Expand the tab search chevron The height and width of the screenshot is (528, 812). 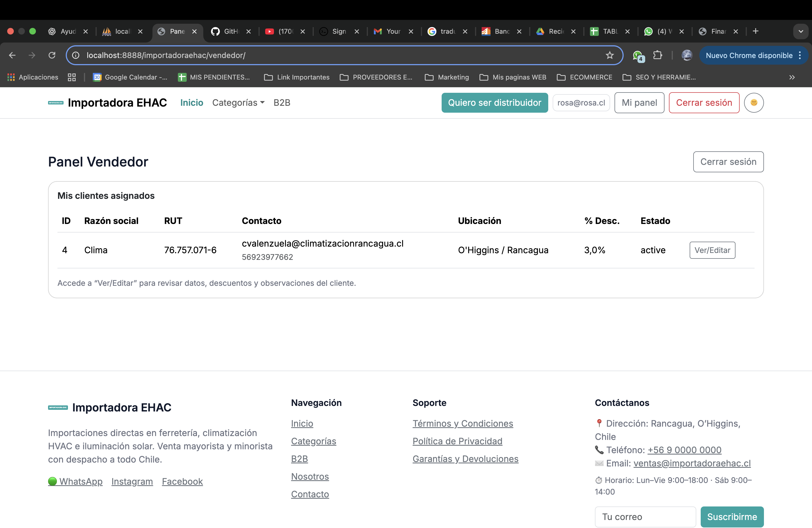tap(800, 31)
